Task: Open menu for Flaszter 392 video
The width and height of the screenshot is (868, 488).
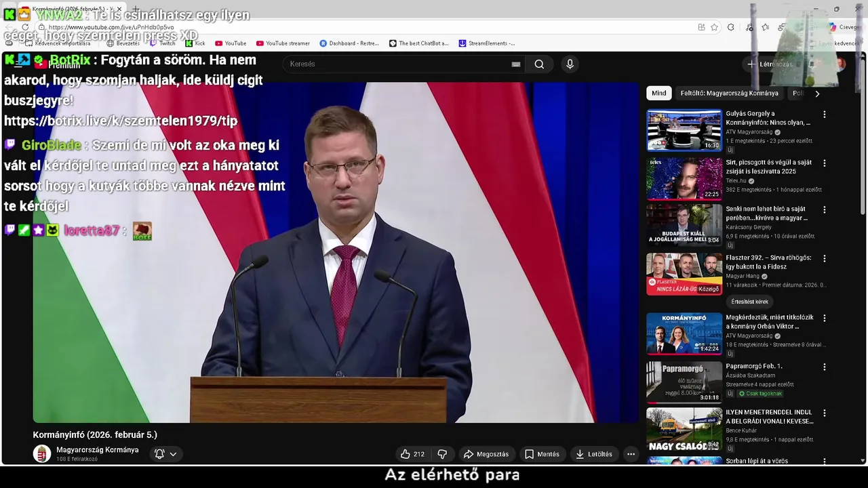Action: [825, 258]
